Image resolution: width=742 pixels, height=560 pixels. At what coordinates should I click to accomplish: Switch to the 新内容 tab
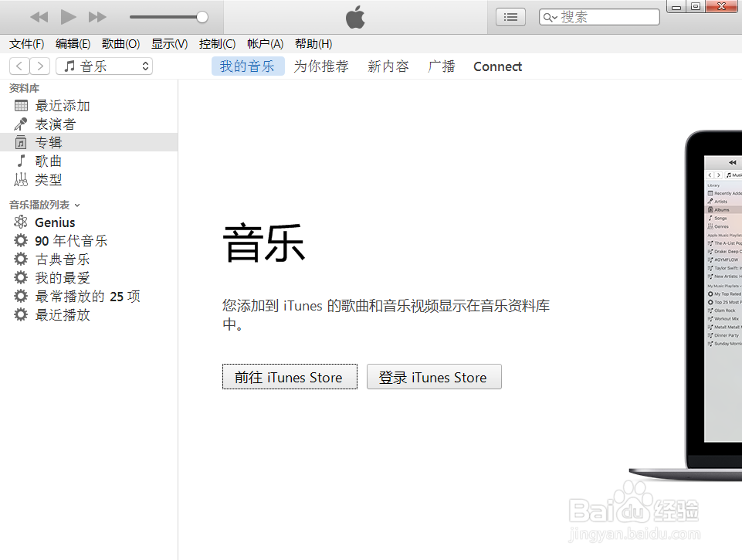pyautogui.click(x=388, y=66)
